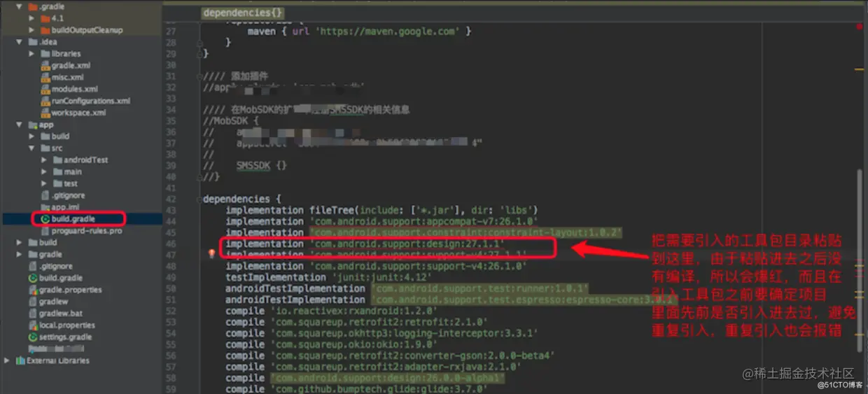Click the misc.xml file icon
The image size is (868, 394).
pos(45,78)
